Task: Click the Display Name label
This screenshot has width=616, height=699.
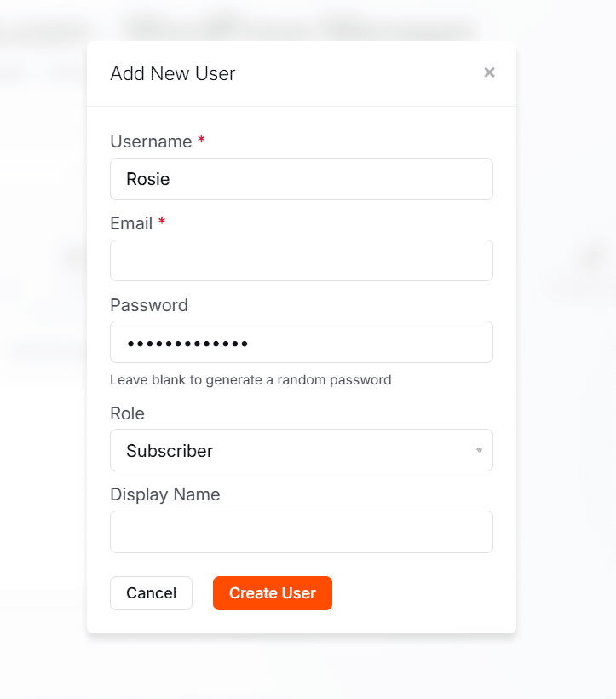Action: tap(164, 494)
